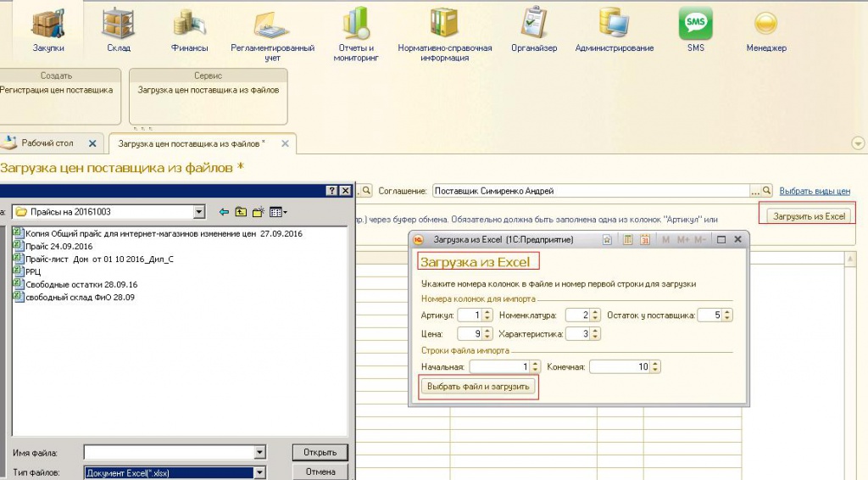
Task: Click the go-back arrow in file dialog
Action: tap(224, 212)
